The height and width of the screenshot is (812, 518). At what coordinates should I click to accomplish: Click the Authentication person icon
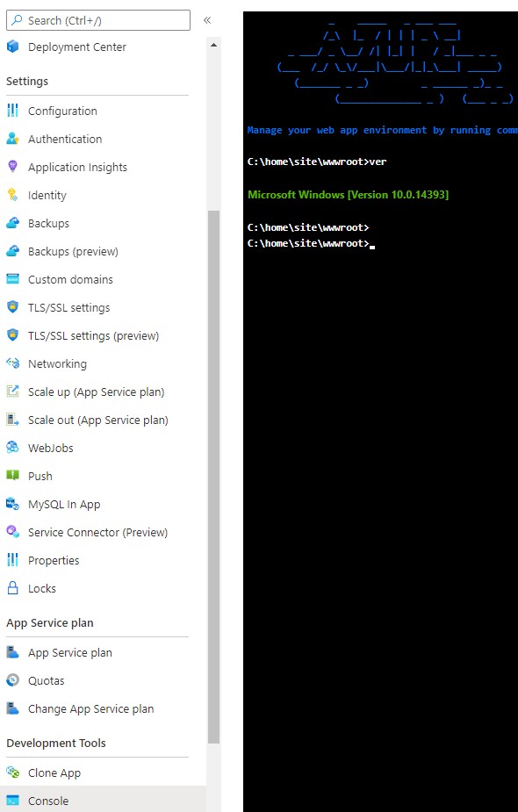12,139
